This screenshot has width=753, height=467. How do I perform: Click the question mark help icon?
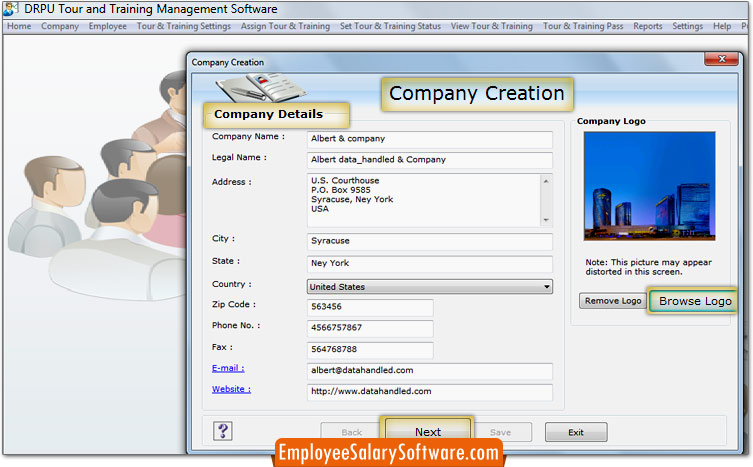(x=222, y=430)
